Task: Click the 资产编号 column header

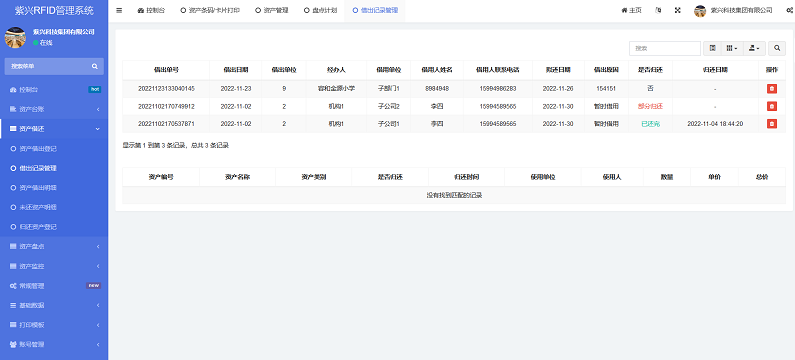Action: tap(161, 177)
